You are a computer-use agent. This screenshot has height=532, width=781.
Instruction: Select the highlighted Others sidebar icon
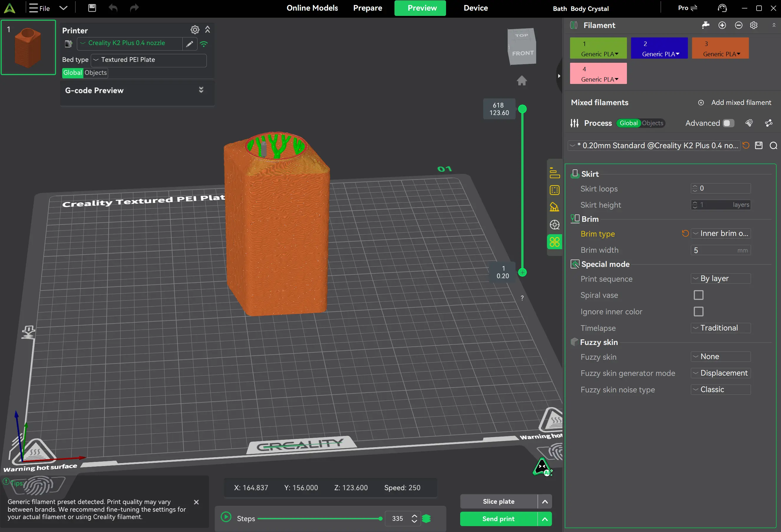554,242
